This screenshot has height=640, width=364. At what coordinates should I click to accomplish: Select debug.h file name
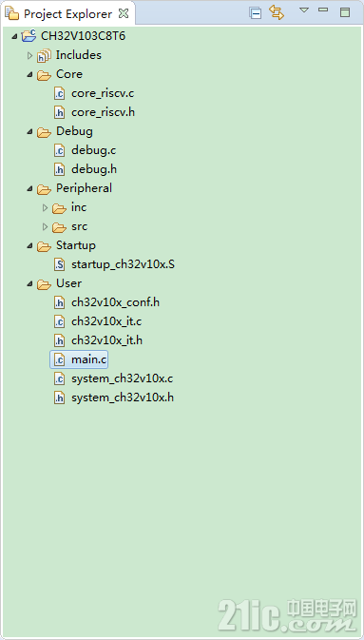point(94,169)
